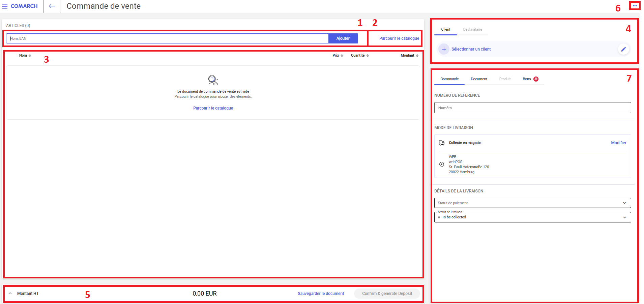The image size is (644, 304).
Task: Click the plus icon to select client
Action: 444,49
